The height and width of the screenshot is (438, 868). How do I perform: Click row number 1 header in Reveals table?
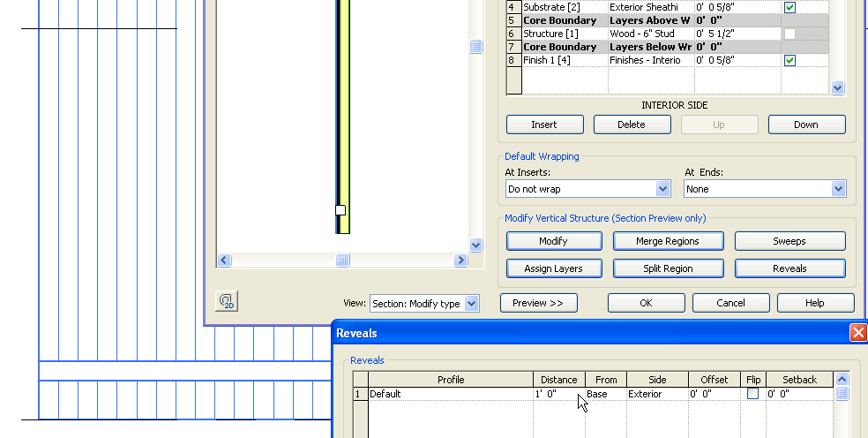pos(361,394)
